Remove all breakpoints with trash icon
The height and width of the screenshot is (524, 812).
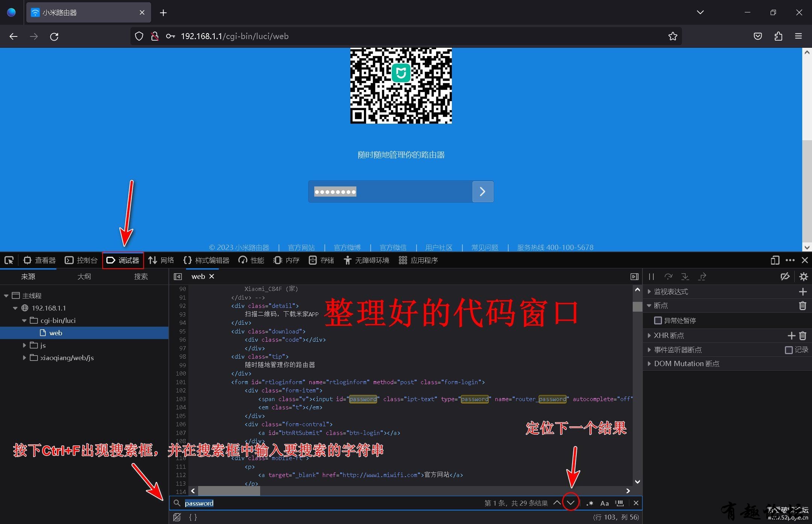803,306
